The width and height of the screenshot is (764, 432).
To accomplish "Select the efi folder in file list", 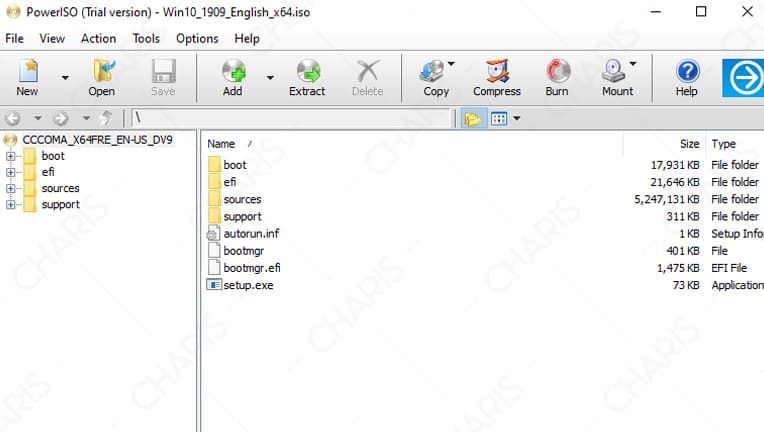I will point(230,182).
